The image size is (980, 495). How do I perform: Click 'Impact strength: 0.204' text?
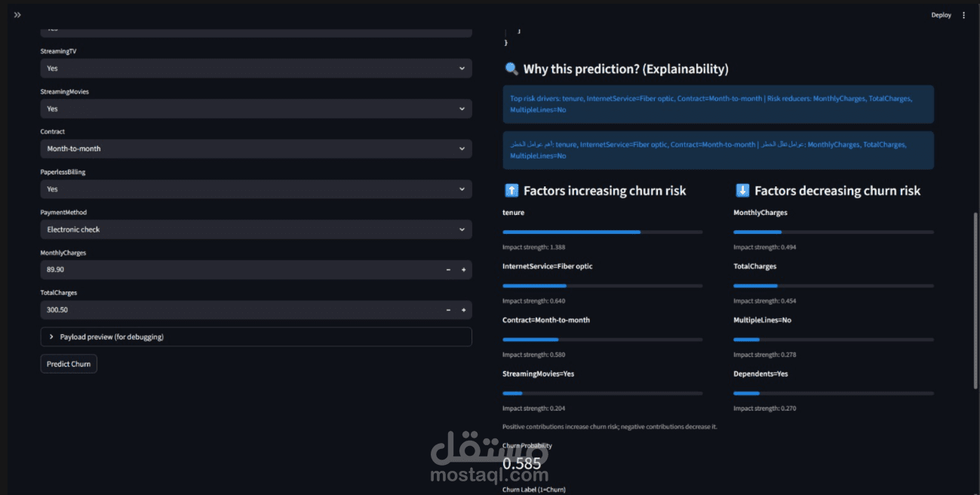[x=533, y=408]
